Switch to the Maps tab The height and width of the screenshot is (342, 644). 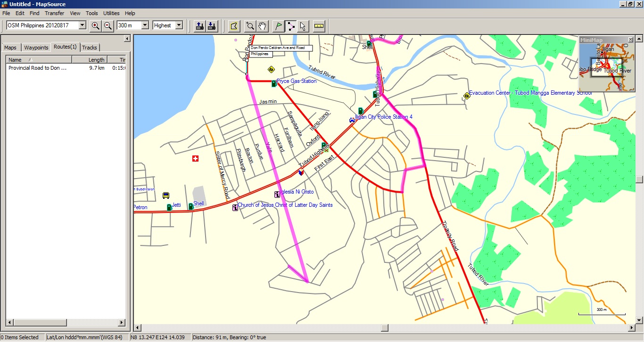point(10,48)
